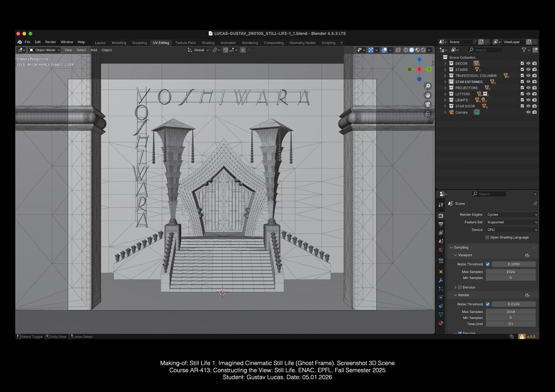Toggle Viewport Noise Threshold checkbox

tap(488, 264)
